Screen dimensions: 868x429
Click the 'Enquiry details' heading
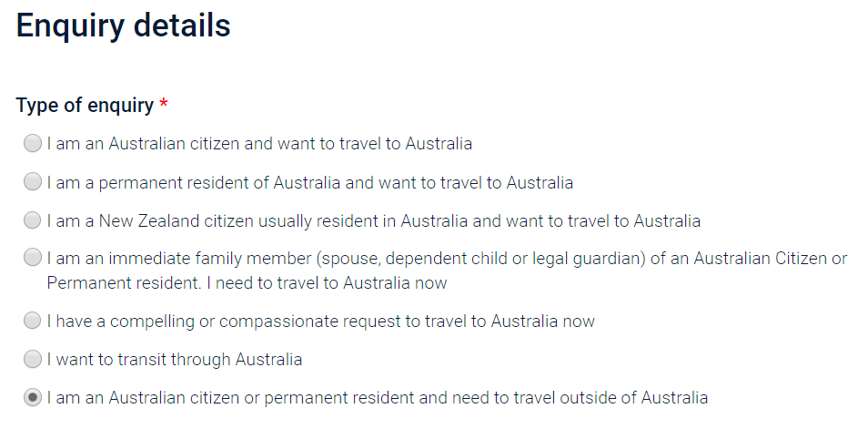pos(124,26)
